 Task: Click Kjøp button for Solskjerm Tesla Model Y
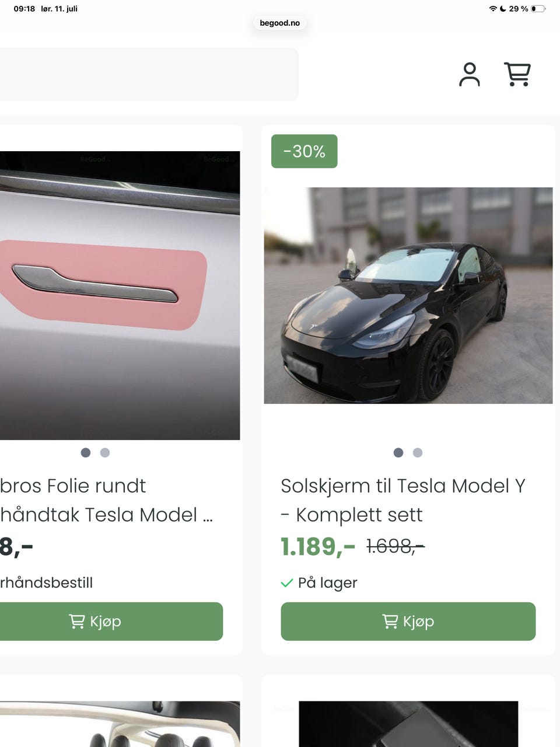[408, 622]
